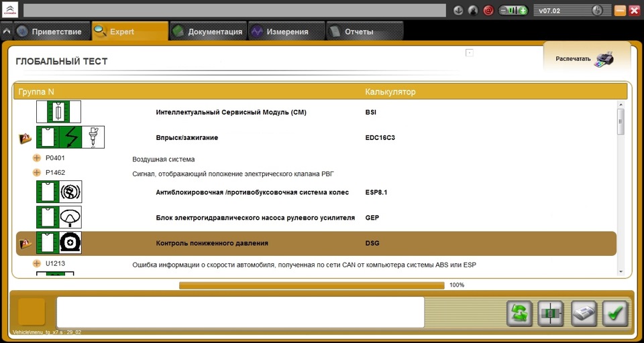Select Интеллектуальный Сервисный Модуль (СМ) row
Image resolution: width=644 pixels, height=343 pixels.
point(315,113)
